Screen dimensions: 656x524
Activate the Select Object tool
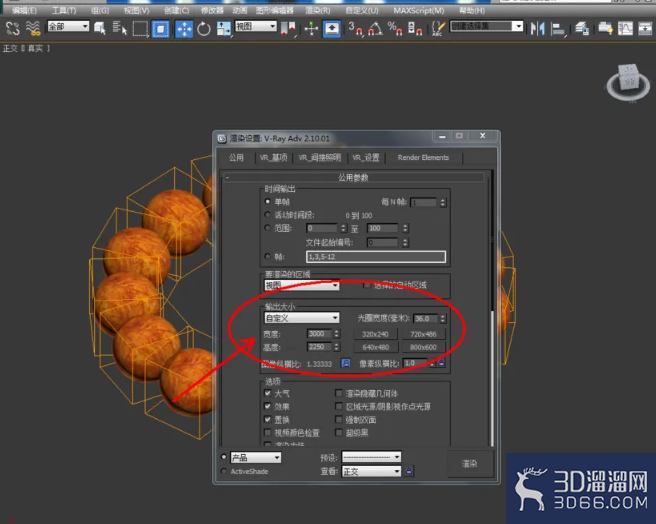[x=100, y=28]
